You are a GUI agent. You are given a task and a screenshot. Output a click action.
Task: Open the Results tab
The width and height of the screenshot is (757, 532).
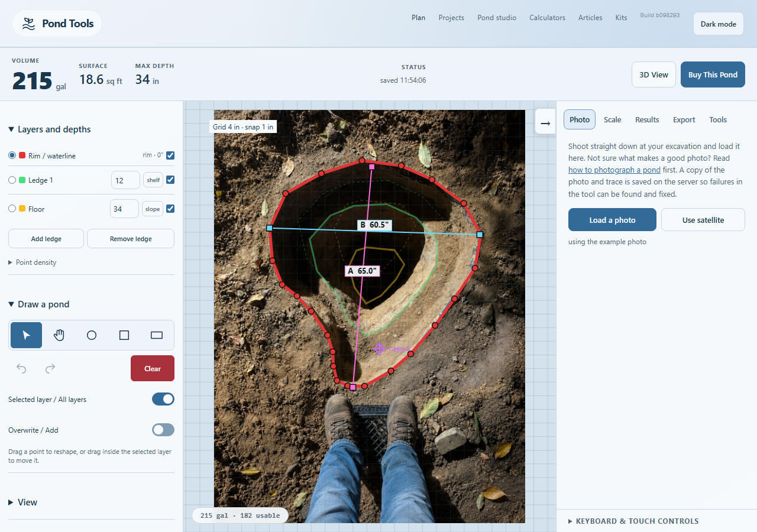coord(647,119)
